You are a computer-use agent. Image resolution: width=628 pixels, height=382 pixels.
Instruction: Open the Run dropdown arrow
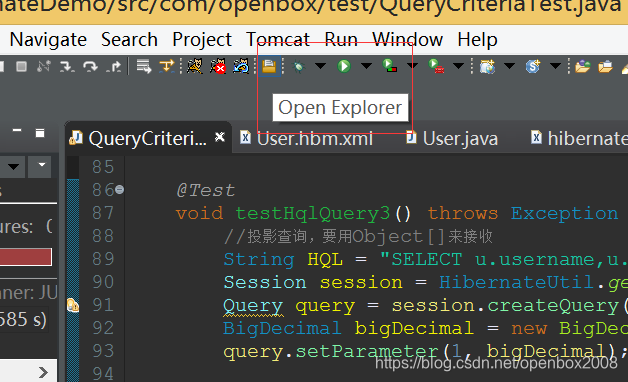[x=366, y=66]
